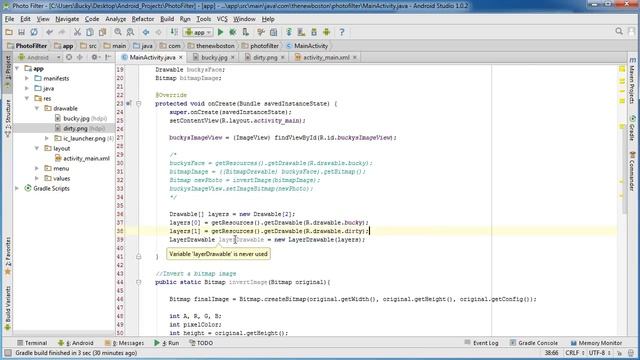Click the Copy icon in toolbar
The image size is (640, 360).
click(90, 32)
